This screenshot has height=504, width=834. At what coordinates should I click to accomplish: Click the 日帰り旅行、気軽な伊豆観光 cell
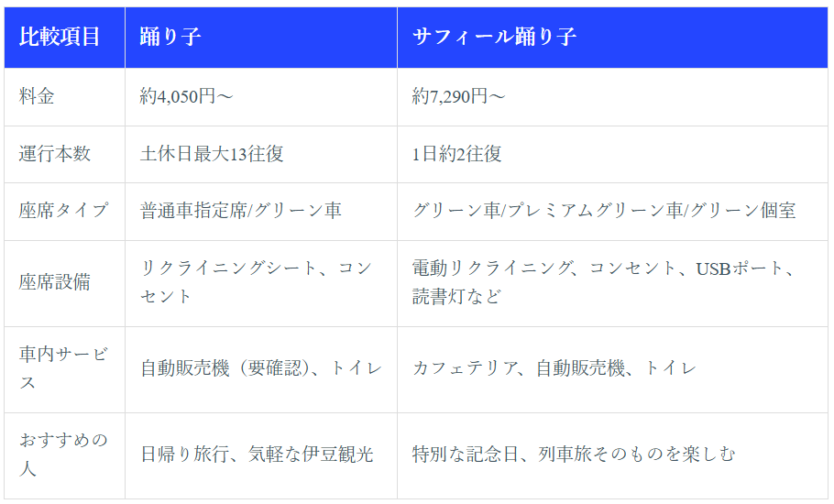click(257, 454)
